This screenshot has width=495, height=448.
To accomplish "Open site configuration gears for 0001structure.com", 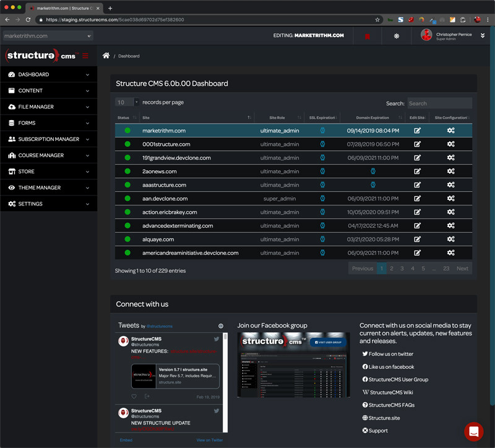I will (451, 144).
